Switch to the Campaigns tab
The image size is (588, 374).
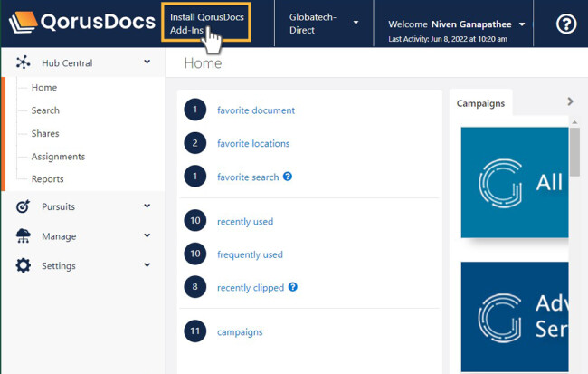pos(480,103)
